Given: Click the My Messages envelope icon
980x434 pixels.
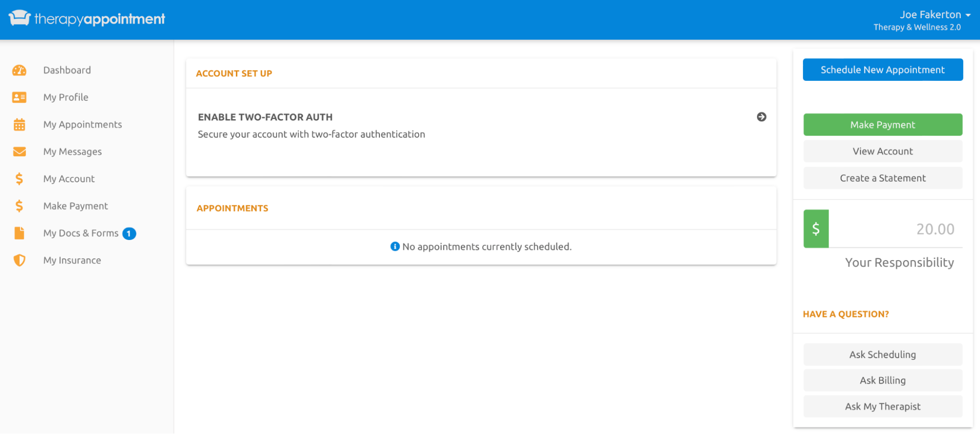Looking at the screenshot, I should [x=19, y=151].
